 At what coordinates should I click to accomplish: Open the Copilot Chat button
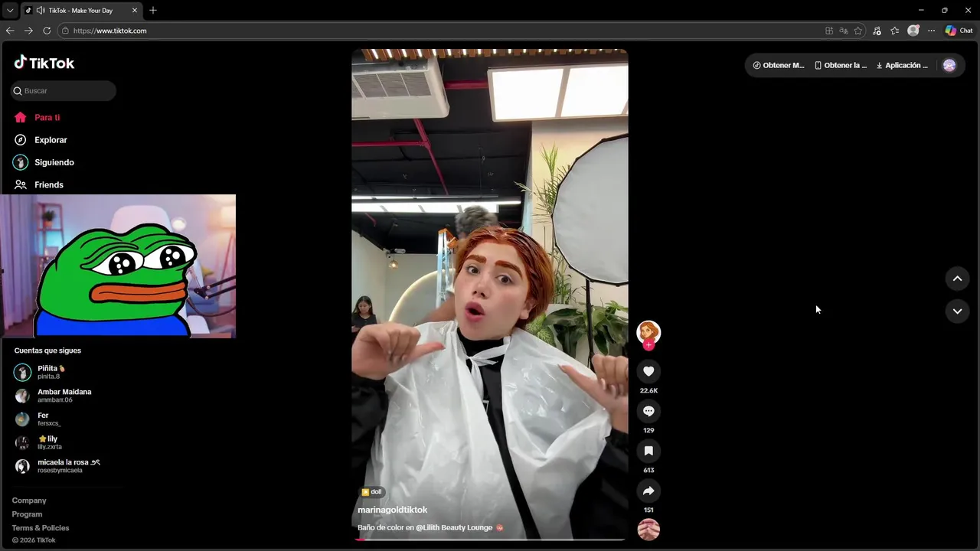[959, 31]
